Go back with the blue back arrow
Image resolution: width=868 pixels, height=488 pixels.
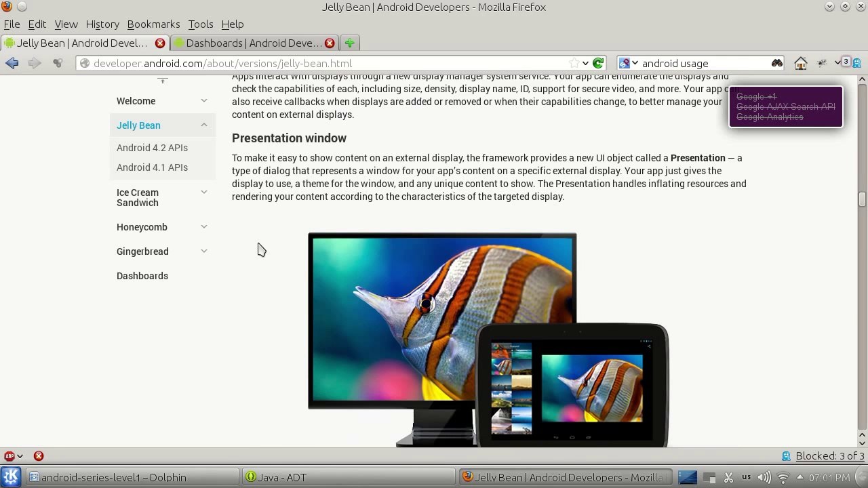coord(12,63)
